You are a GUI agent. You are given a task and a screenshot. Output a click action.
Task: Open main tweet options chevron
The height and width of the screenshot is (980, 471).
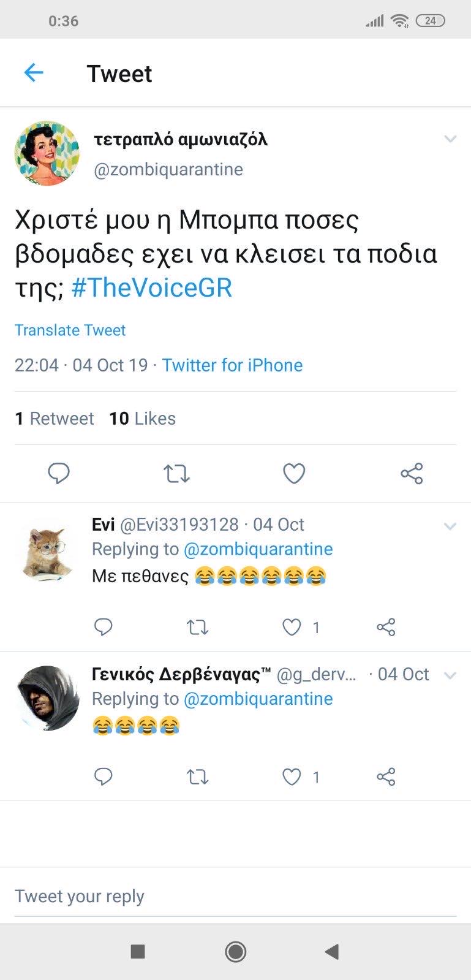pyautogui.click(x=450, y=139)
